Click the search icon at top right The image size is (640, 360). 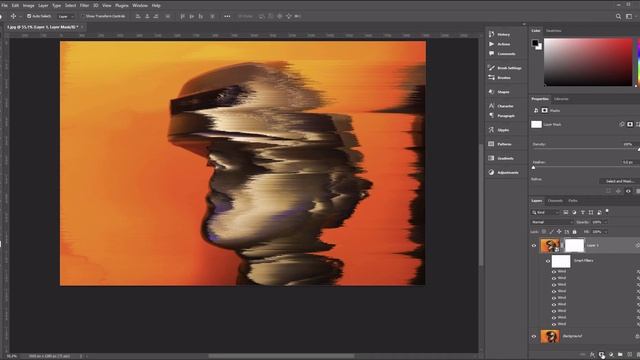tap(618, 16)
